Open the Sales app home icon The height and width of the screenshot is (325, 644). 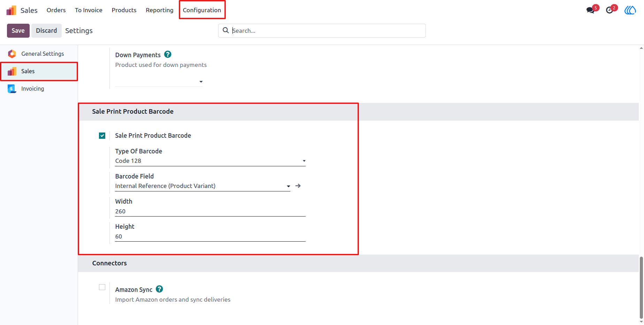pyautogui.click(x=11, y=10)
